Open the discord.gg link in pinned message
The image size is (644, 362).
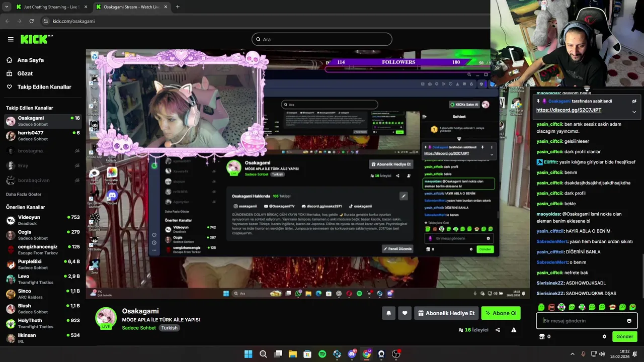click(569, 110)
